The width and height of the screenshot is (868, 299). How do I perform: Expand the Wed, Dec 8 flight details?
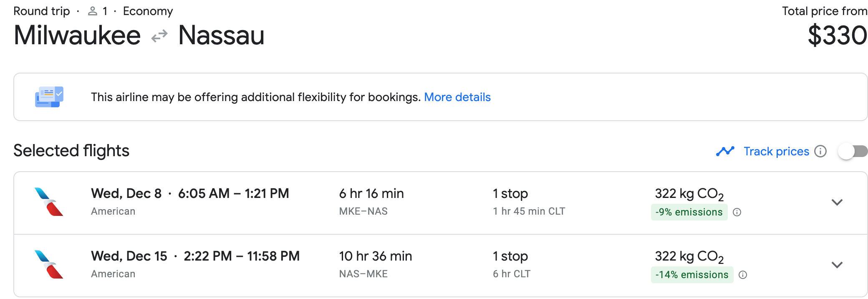pyautogui.click(x=837, y=203)
